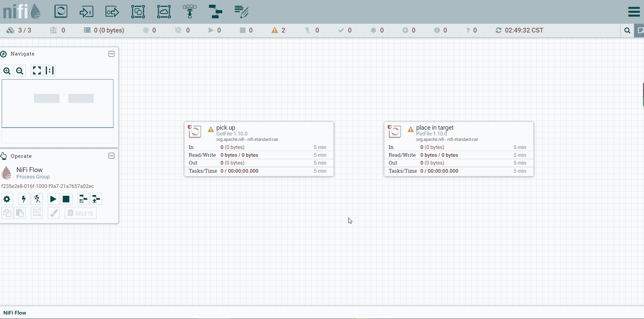Select the 'pick up' GetFile processor
The image size is (644, 319).
(x=259, y=149)
